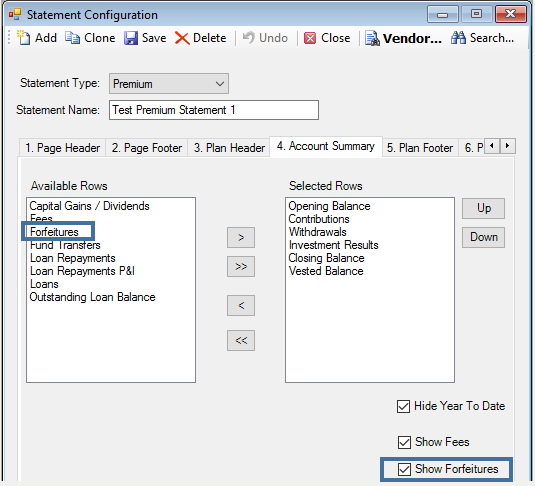
Task: Open Search with the binoculars icon
Action: (x=458, y=38)
